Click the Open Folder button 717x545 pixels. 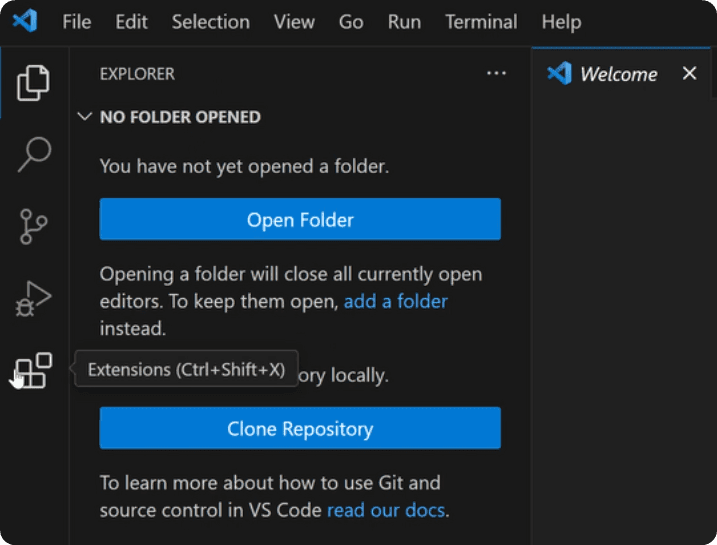pos(300,219)
